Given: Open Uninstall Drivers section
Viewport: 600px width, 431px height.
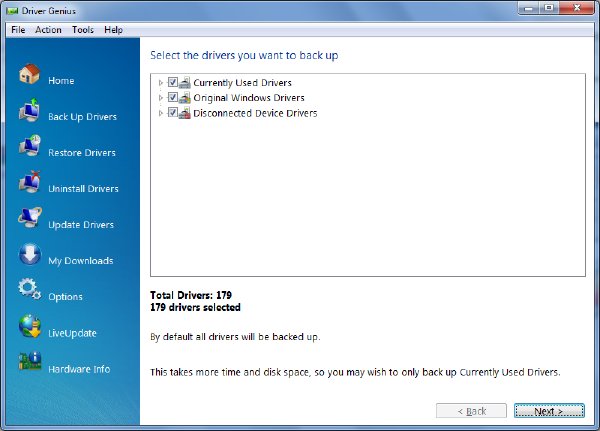Looking at the screenshot, I should 83,189.
